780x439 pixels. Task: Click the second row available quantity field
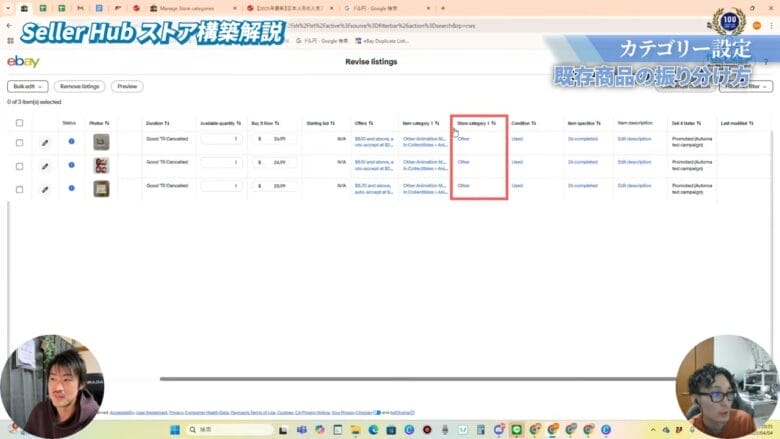point(221,163)
